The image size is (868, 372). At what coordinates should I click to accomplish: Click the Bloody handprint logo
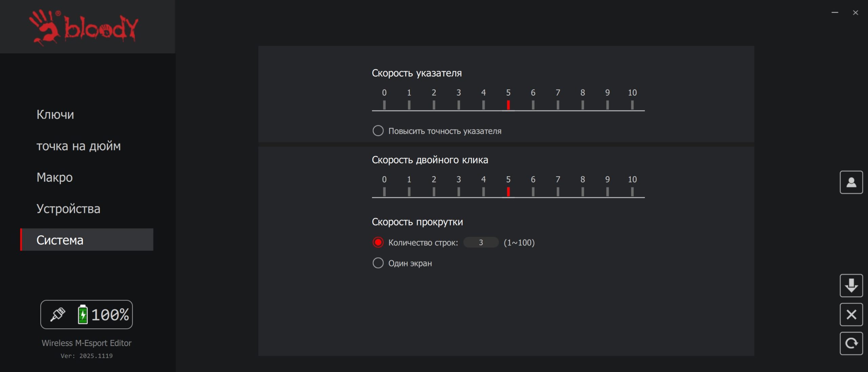84,27
